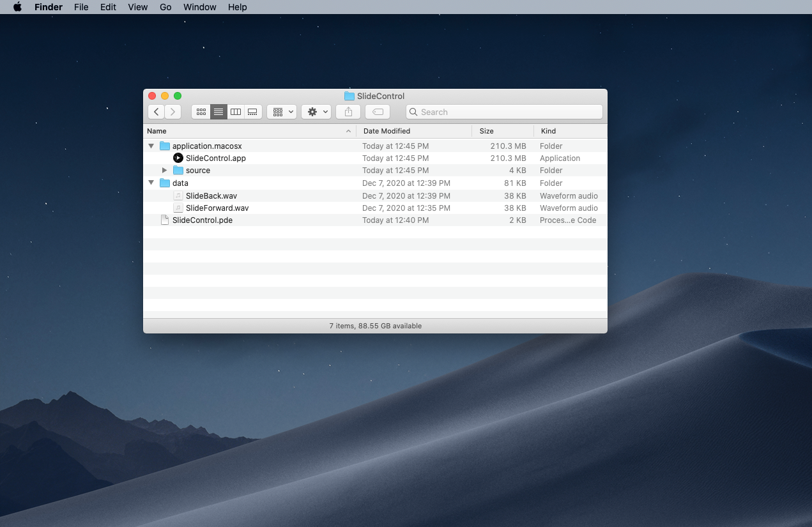Click the sort direction arrow in Name column
The width and height of the screenshot is (812, 527).
(348, 131)
